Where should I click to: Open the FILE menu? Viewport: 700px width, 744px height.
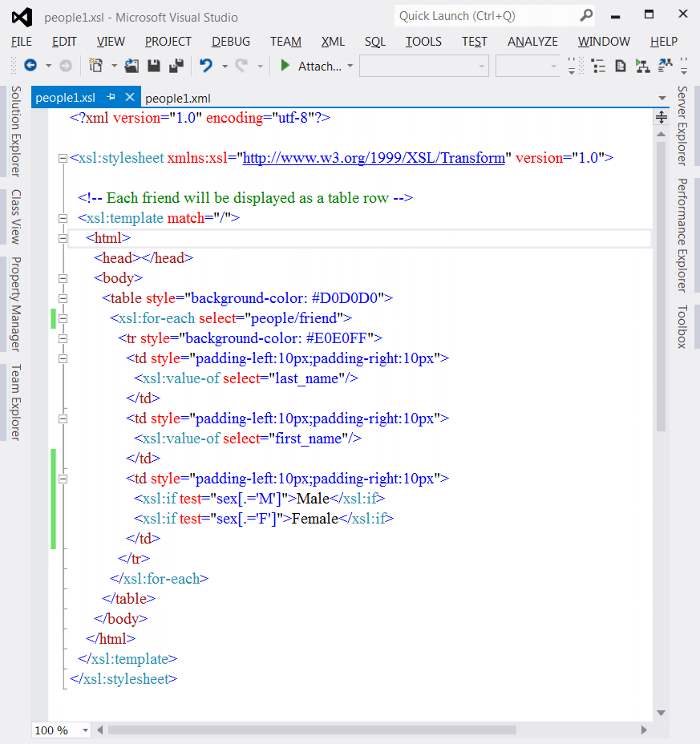point(22,42)
